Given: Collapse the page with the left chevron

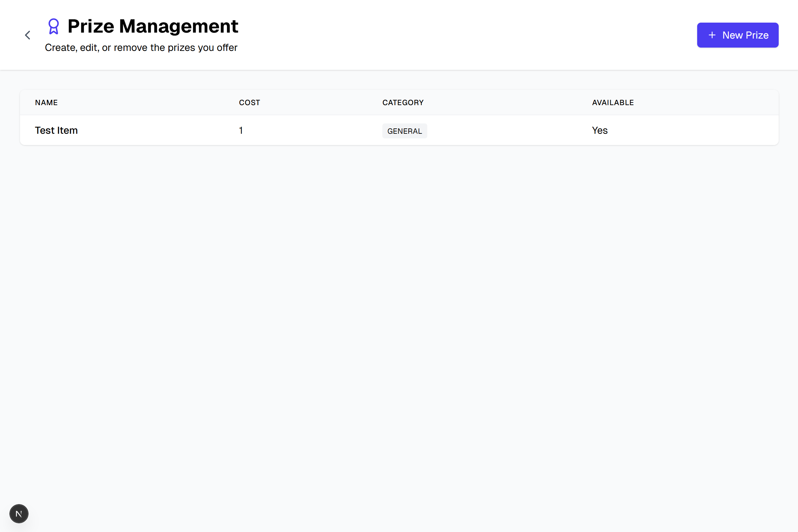Looking at the screenshot, I should coord(28,35).
